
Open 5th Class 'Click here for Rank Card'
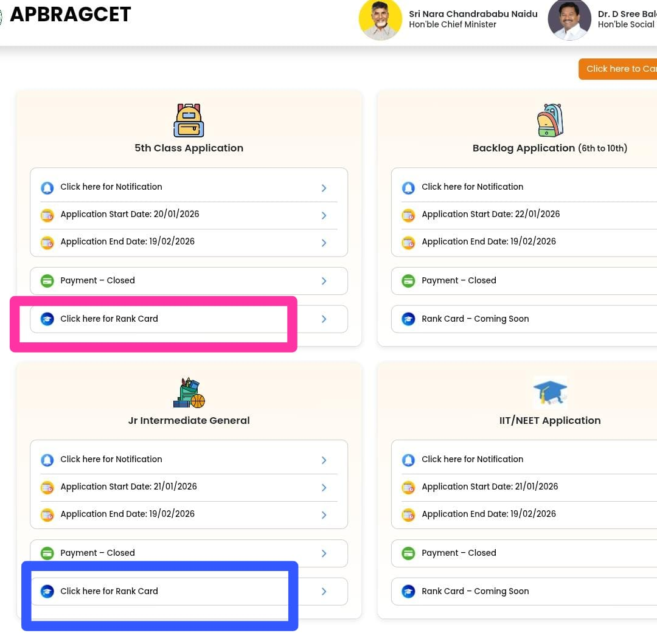point(109,319)
